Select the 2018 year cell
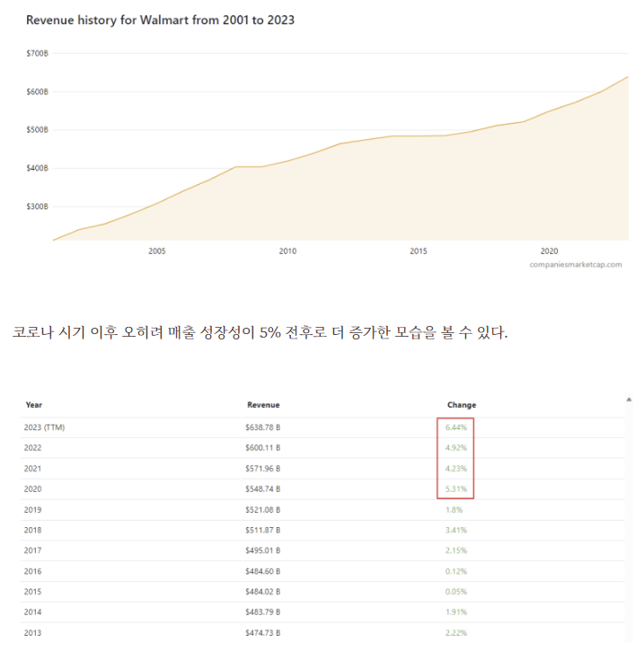Screen dimensions: 644x660 [32, 530]
